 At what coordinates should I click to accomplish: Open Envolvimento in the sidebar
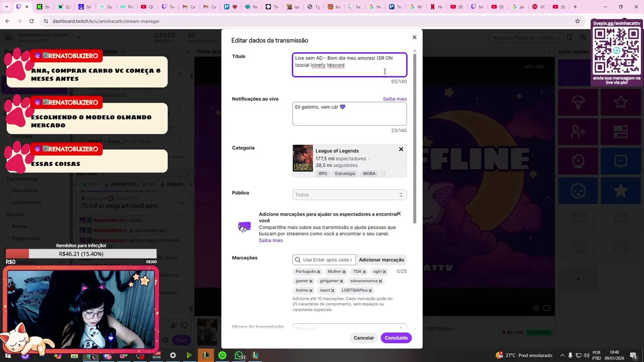[x=27, y=203]
